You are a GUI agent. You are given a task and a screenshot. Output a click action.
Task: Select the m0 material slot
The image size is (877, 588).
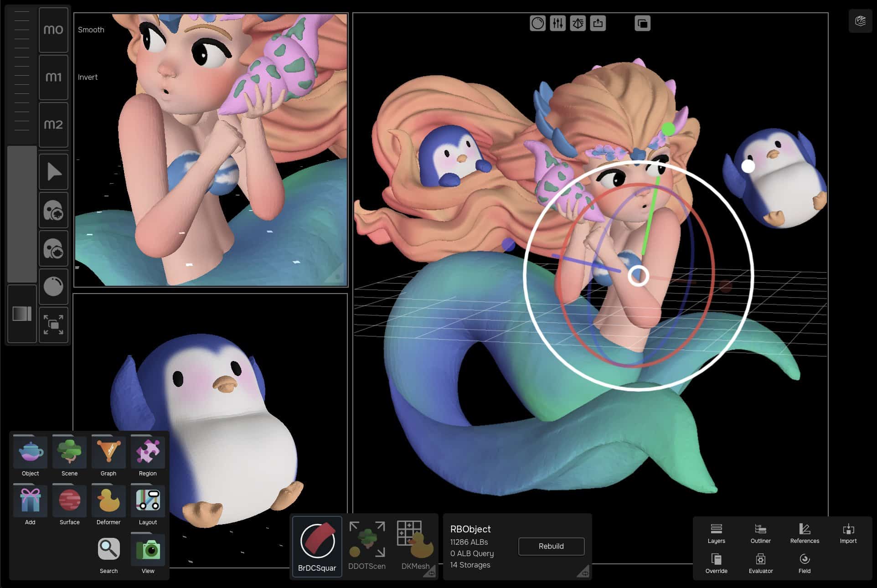(53, 30)
